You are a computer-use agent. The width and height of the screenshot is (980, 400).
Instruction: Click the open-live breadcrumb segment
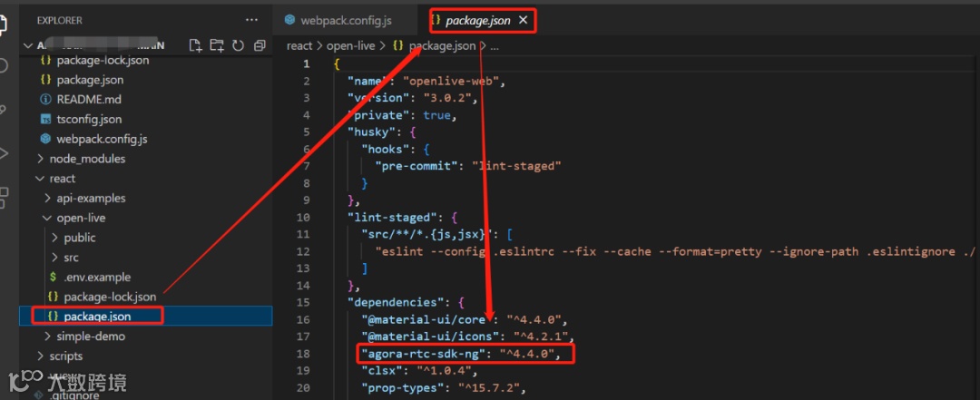coord(349,45)
